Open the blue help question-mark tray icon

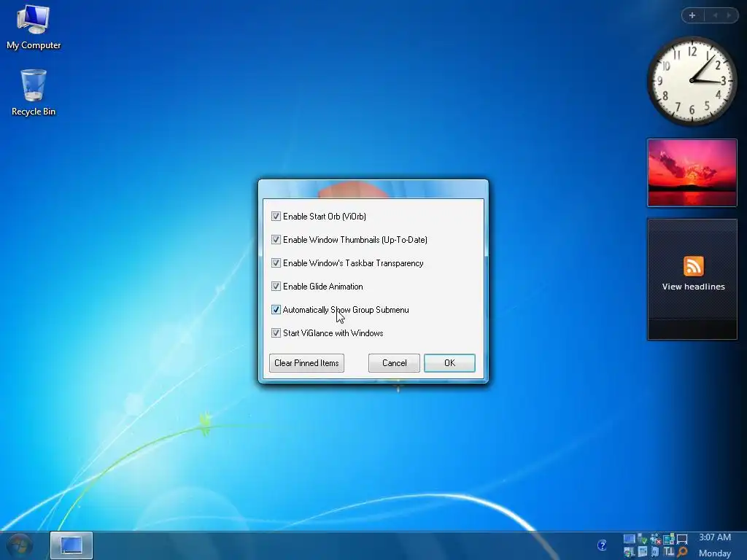coord(602,545)
